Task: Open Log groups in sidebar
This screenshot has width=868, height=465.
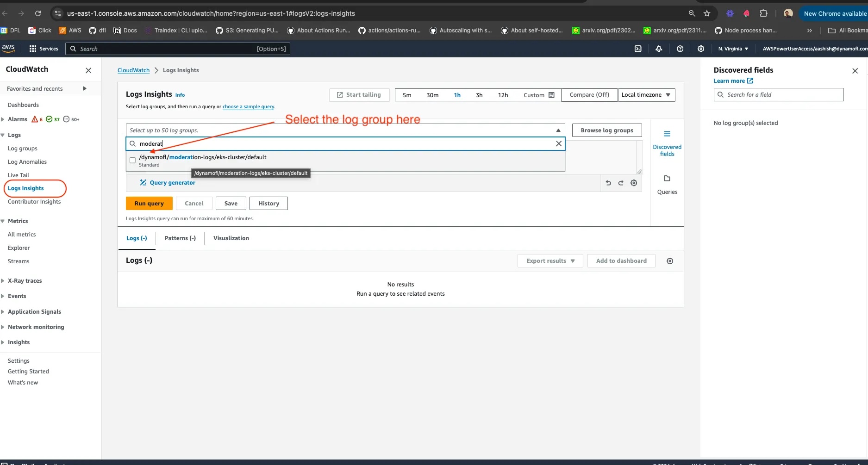Action: [23, 149]
